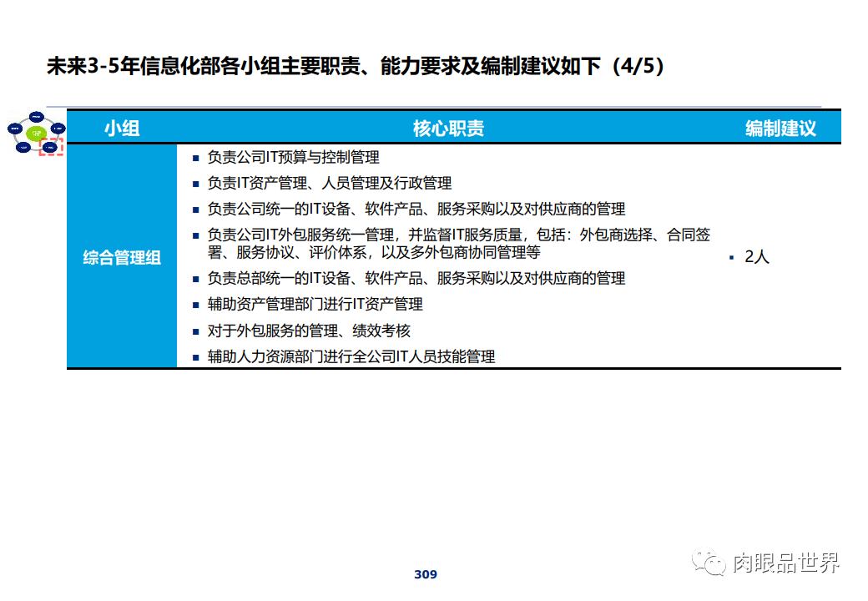Image resolution: width=868 pixels, height=601 pixels.
Task: Toggle the bullet next to IT资产管理、人员管理及行政管理
Action: 194,183
